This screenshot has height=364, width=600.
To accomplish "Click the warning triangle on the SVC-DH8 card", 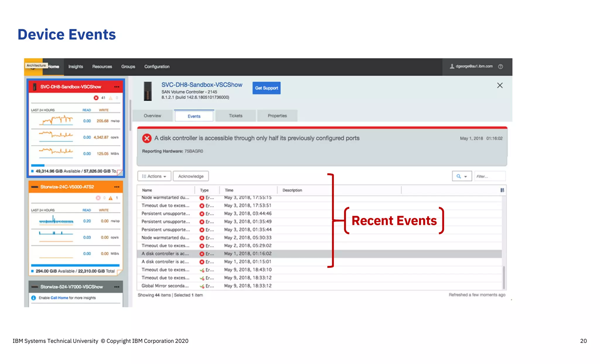I will point(110,98).
